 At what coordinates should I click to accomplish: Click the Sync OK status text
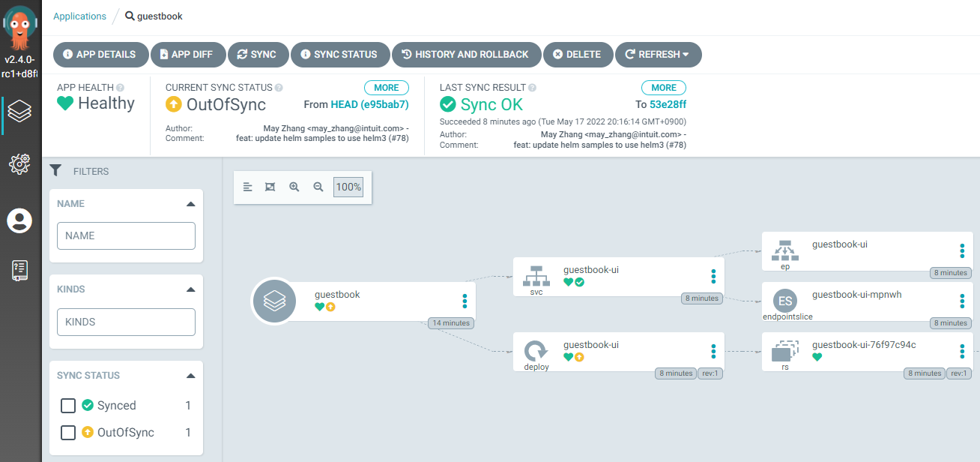(x=491, y=105)
